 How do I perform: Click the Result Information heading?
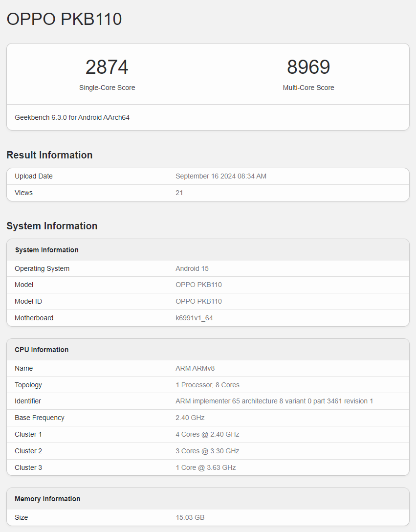[x=49, y=155]
